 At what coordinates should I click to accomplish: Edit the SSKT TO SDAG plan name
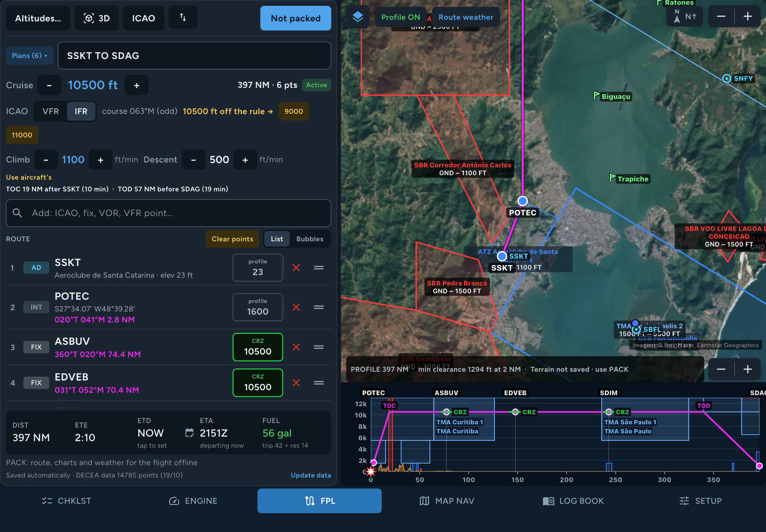[x=194, y=56]
